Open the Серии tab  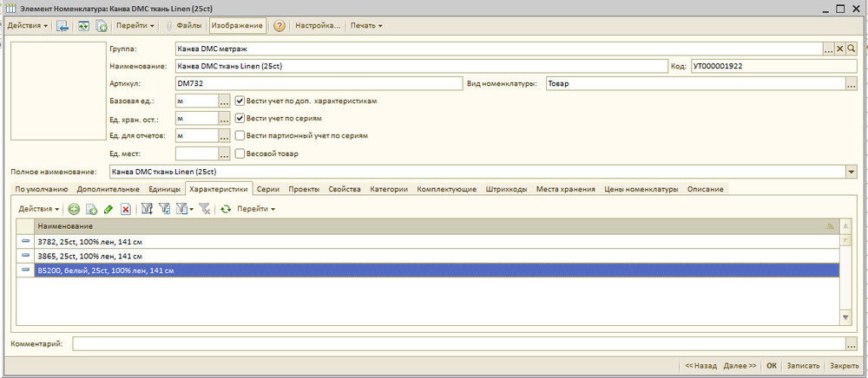(268, 189)
